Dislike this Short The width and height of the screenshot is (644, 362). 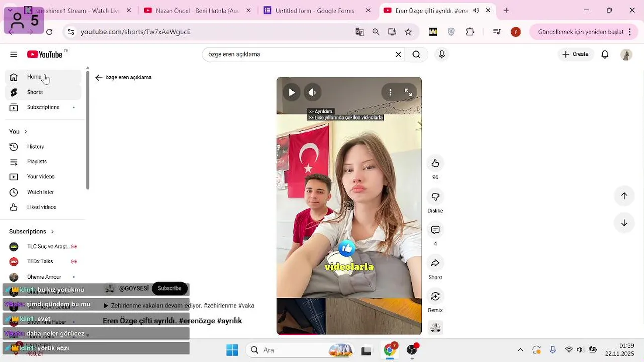435,197
